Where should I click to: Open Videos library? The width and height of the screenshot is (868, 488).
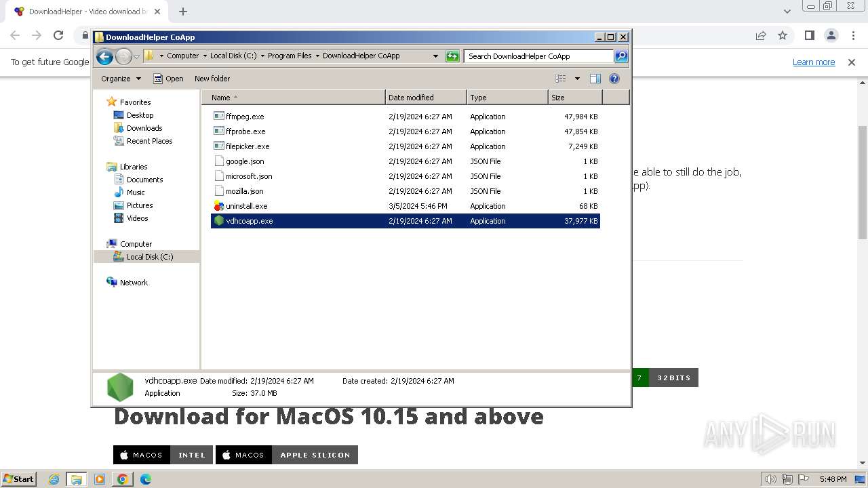pyautogui.click(x=137, y=218)
